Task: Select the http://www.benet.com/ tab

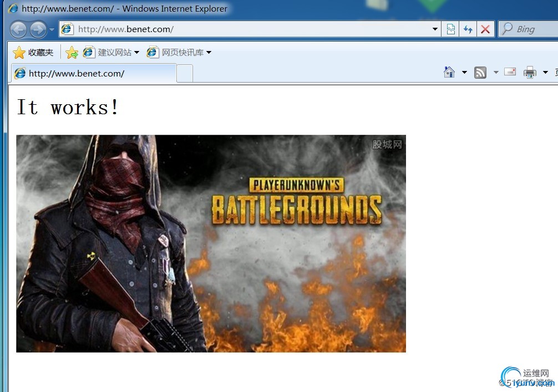Action: 94,73
